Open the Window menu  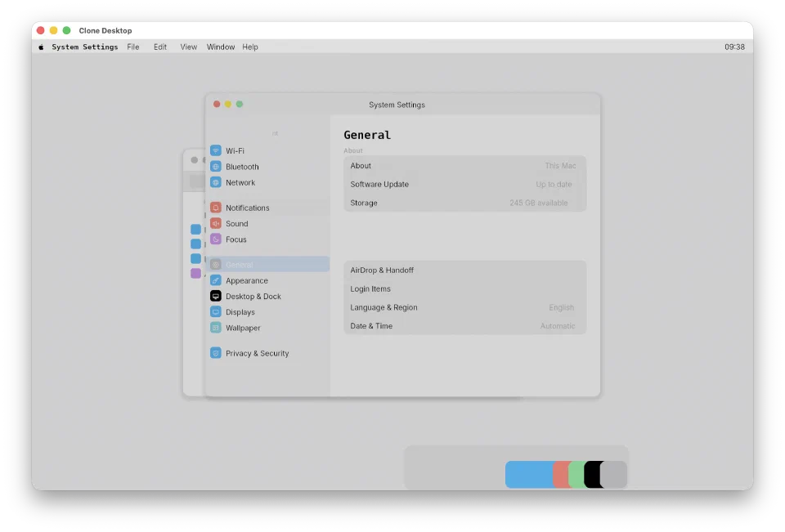point(221,47)
